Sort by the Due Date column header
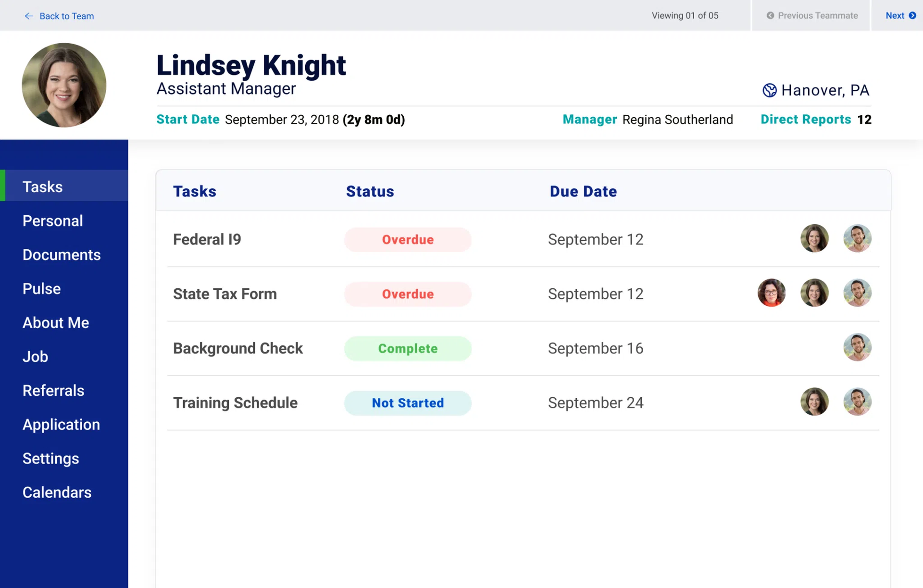 [583, 191]
